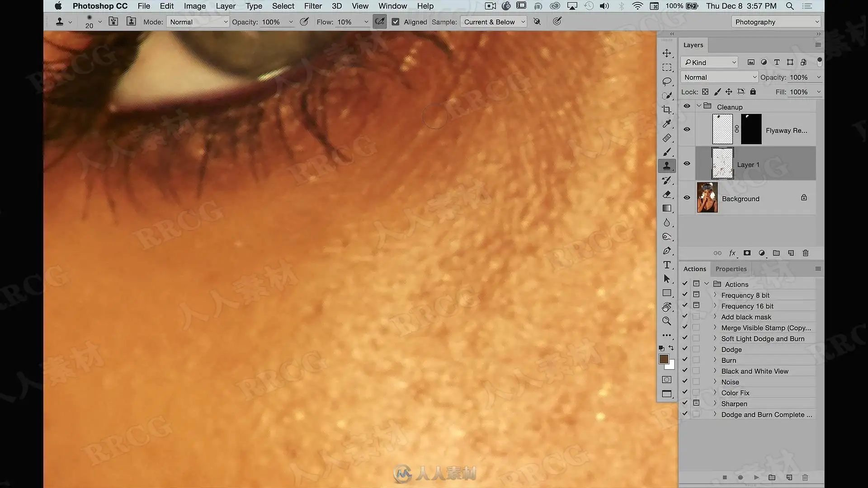
Task: Select the Horizontal Type tool
Action: click(667, 265)
